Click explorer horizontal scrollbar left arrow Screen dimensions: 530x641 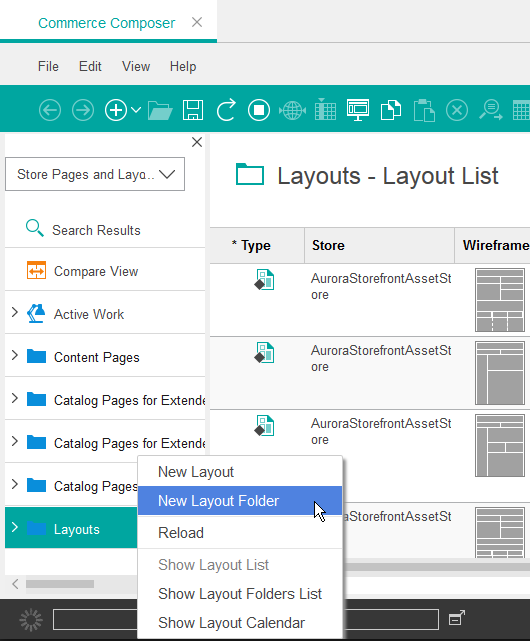click(15, 584)
